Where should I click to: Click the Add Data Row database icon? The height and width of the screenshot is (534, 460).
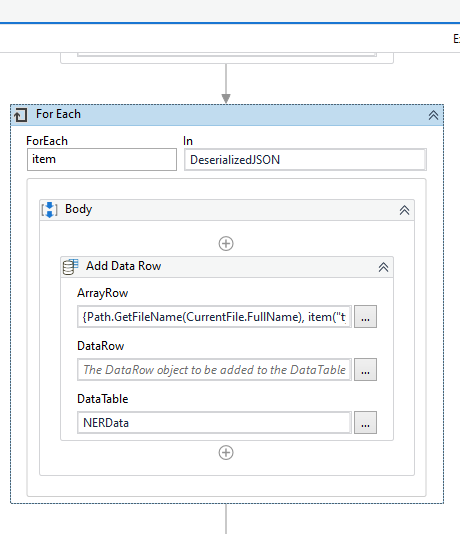(70, 267)
